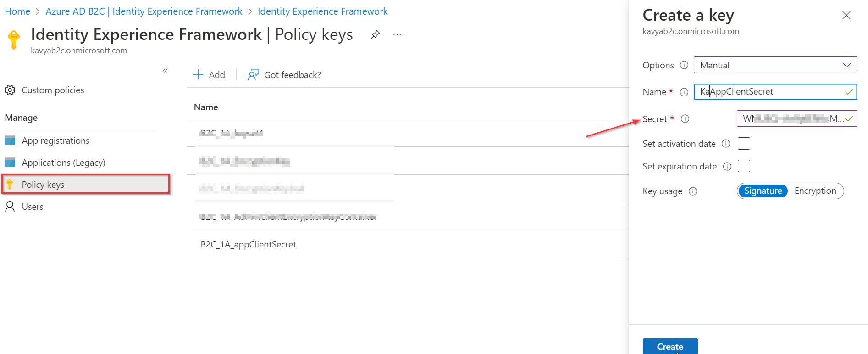868x354 pixels.
Task: Add a new policy key
Action: (209, 75)
